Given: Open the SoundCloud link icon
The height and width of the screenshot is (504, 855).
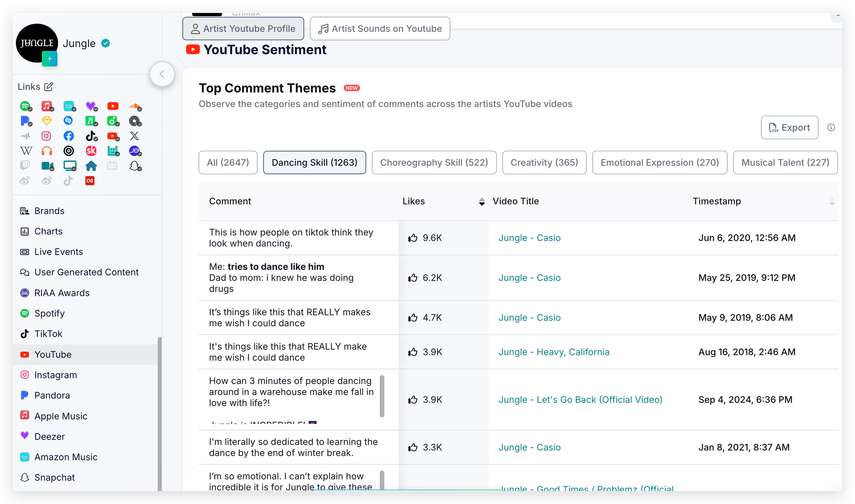Looking at the screenshot, I should tap(135, 106).
